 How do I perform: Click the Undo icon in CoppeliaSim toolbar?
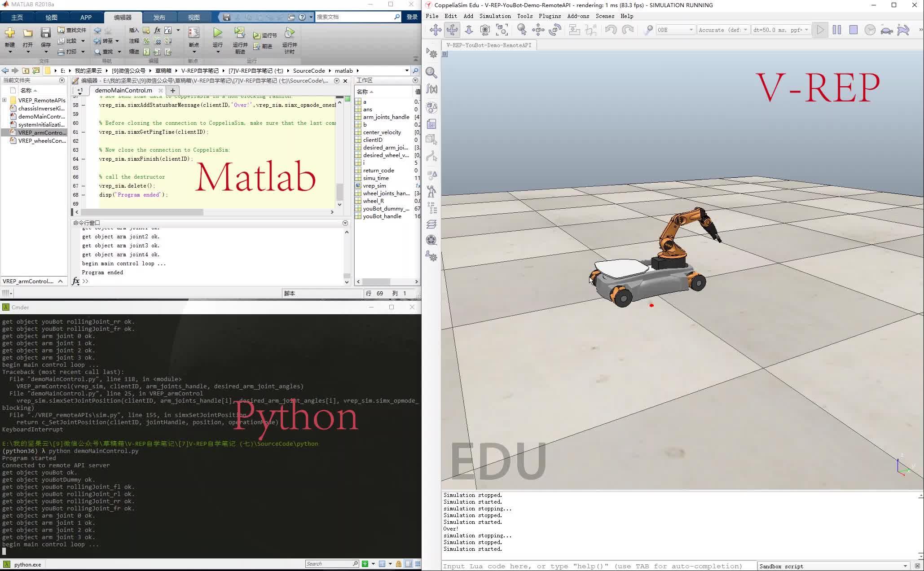click(610, 30)
